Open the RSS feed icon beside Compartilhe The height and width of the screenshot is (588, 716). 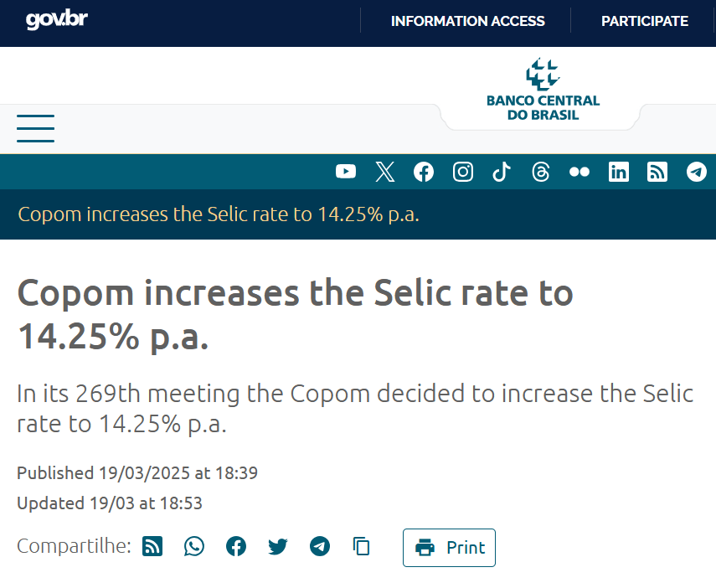[152, 546]
